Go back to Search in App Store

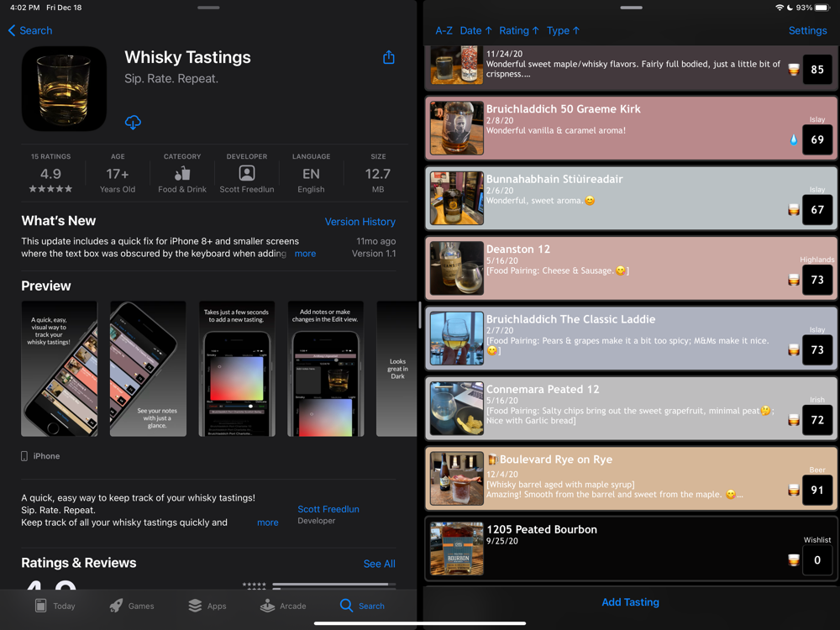[x=30, y=30]
